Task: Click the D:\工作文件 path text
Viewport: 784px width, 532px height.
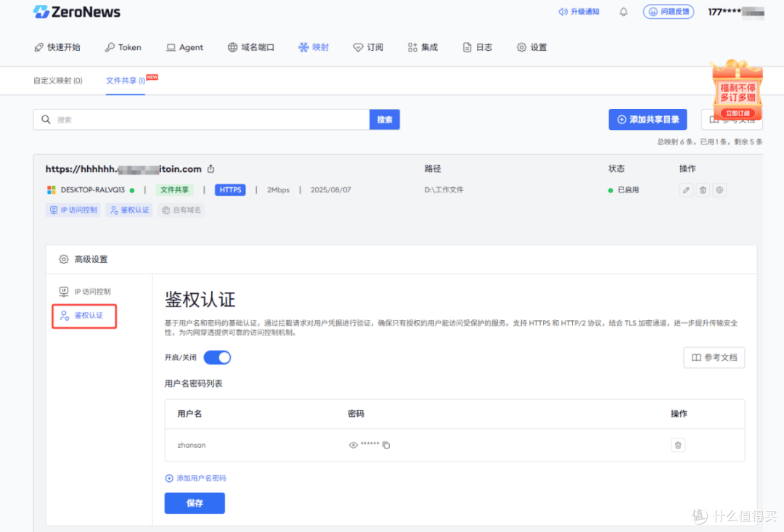Action: click(x=444, y=190)
